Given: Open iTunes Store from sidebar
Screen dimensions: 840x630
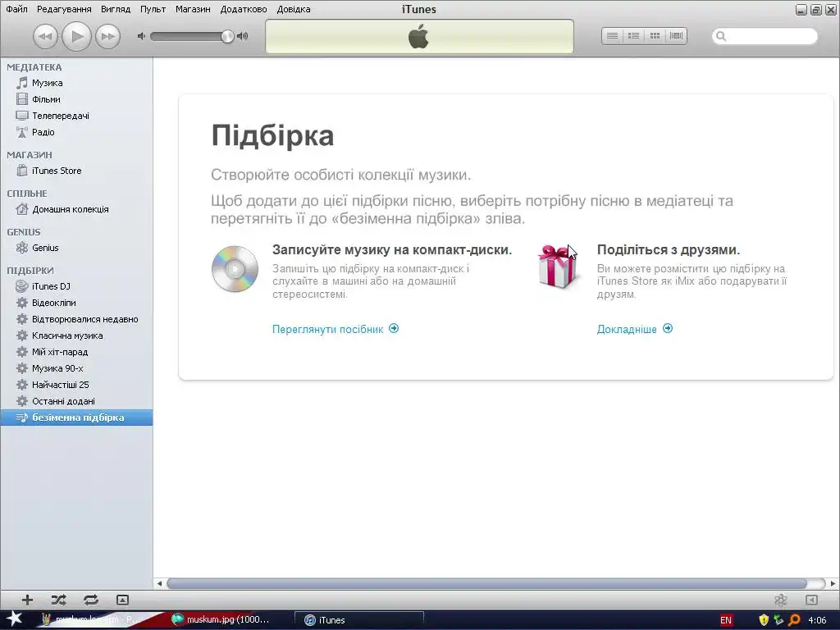Looking at the screenshot, I should (x=76, y=171).
